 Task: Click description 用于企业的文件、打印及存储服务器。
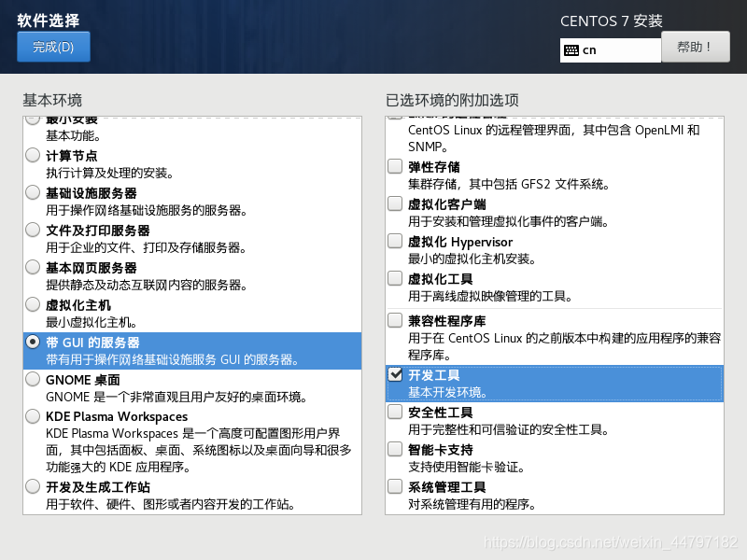click(x=147, y=247)
